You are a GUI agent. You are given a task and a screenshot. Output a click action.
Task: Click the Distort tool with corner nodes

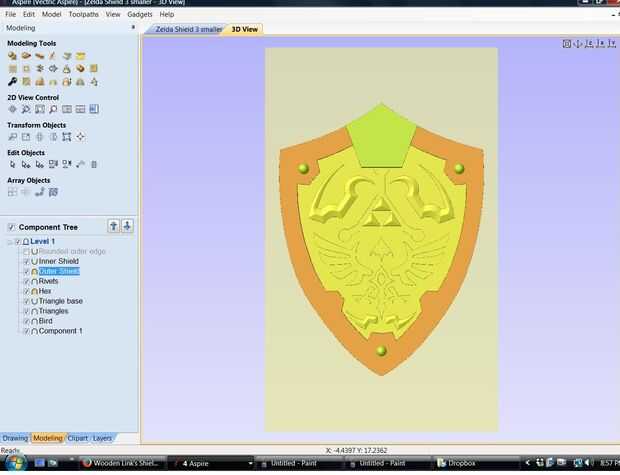pos(66,137)
